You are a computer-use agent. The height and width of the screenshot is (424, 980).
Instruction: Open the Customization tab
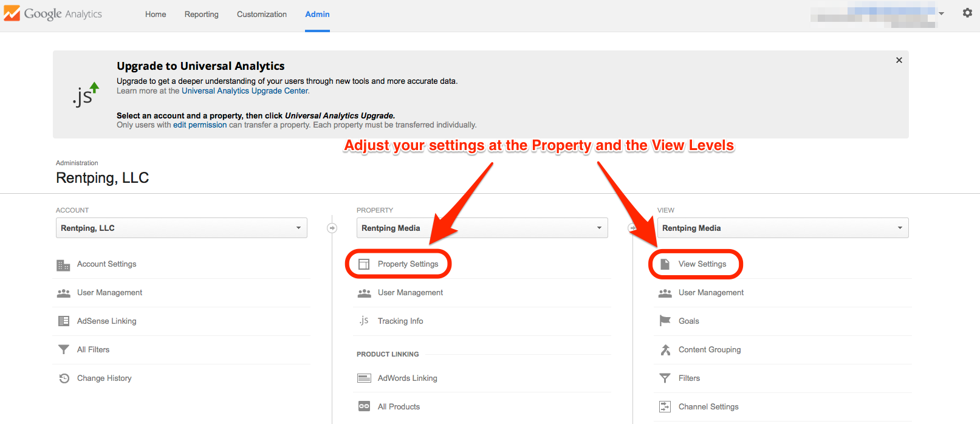coord(262,14)
